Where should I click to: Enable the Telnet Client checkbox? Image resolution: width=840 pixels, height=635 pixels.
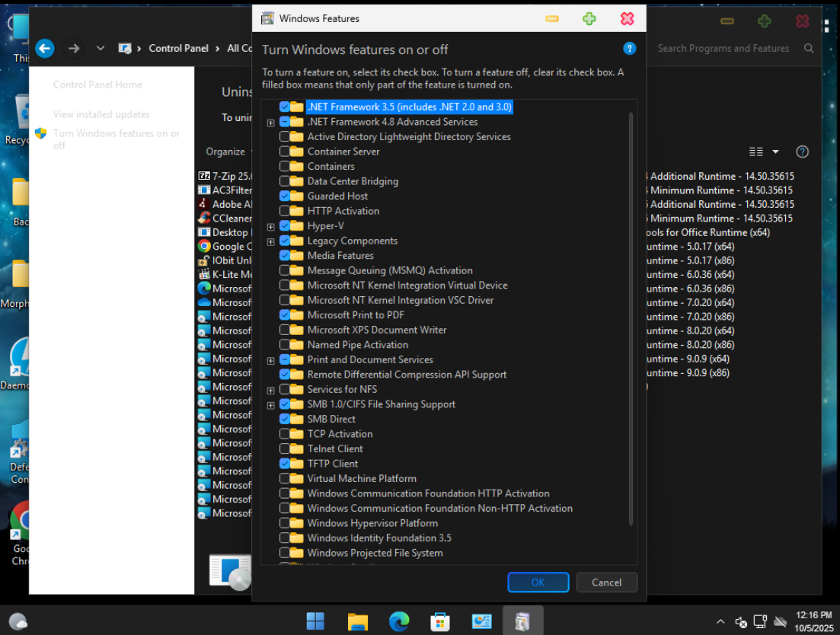285,449
